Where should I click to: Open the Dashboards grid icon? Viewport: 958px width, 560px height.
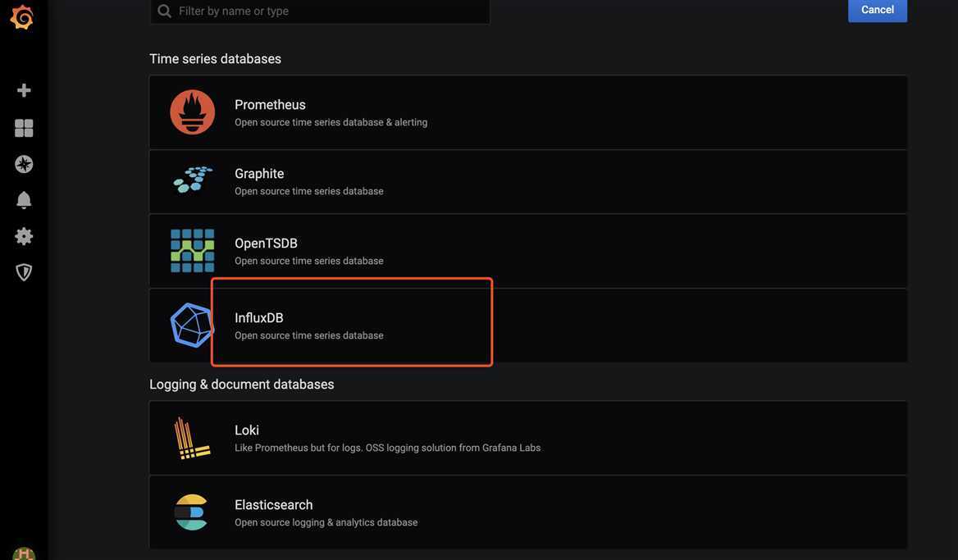pyautogui.click(x=24, y=128)
